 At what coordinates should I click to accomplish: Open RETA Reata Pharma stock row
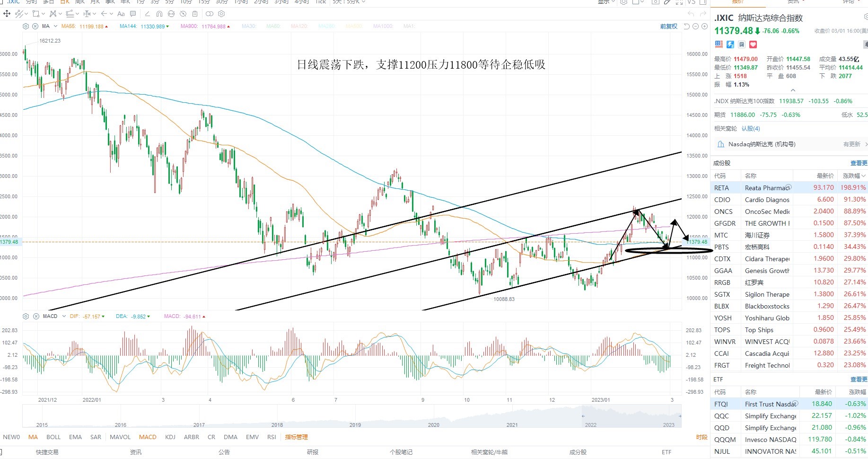point(789,188)
